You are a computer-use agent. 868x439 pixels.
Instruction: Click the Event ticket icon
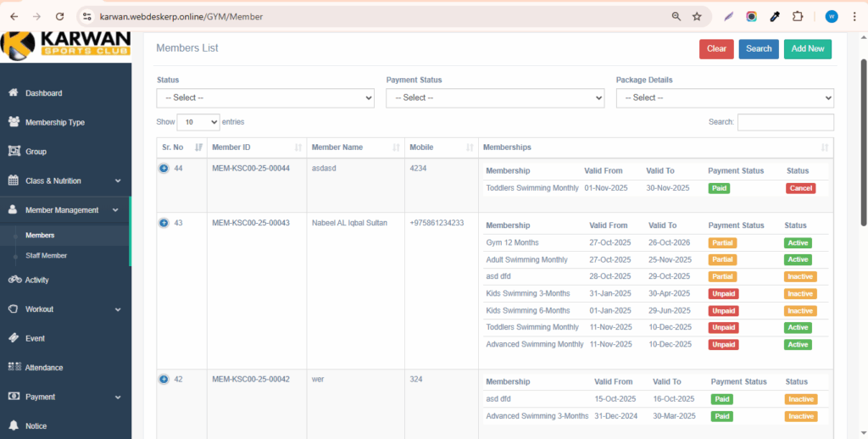coord(14,338)
